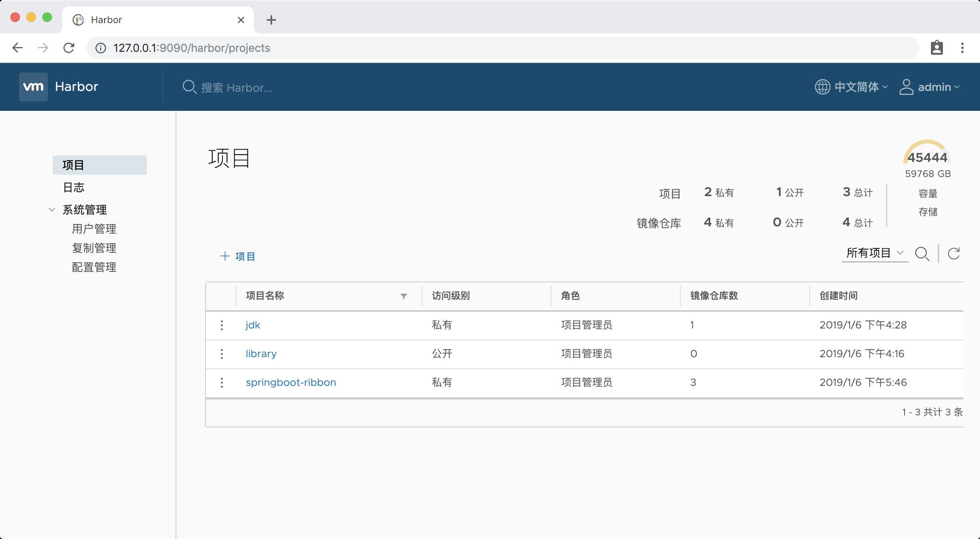View site information icon in address bar

(x=101, y=48)
